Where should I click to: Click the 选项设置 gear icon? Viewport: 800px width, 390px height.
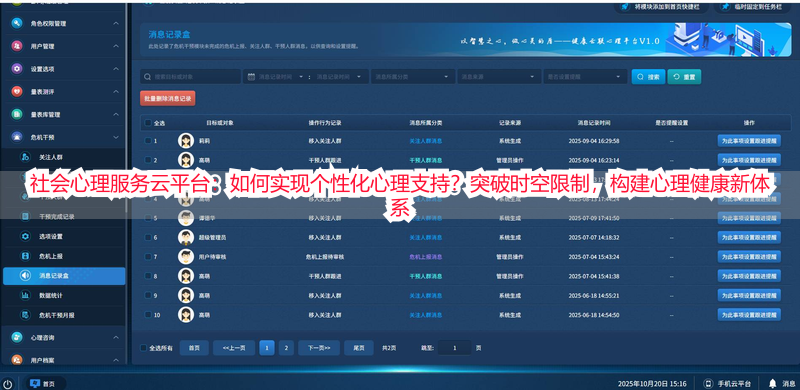coord(25,236)
